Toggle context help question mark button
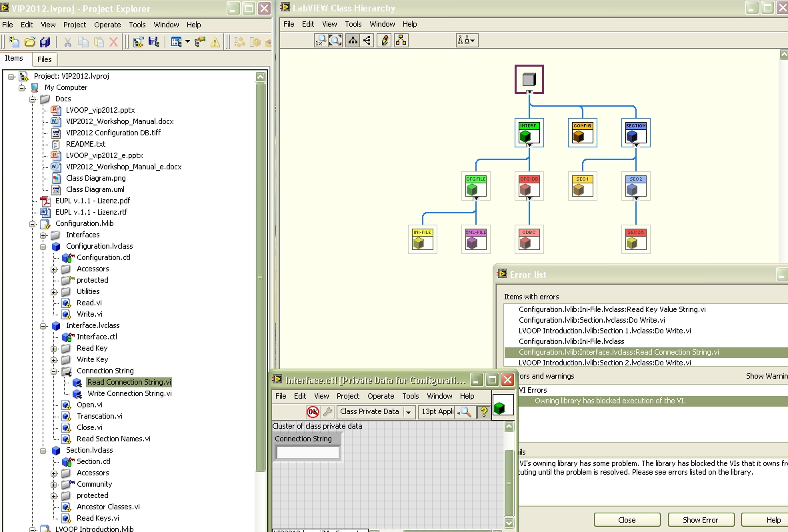Screen dimensions: 788x532 click(483, 412)
